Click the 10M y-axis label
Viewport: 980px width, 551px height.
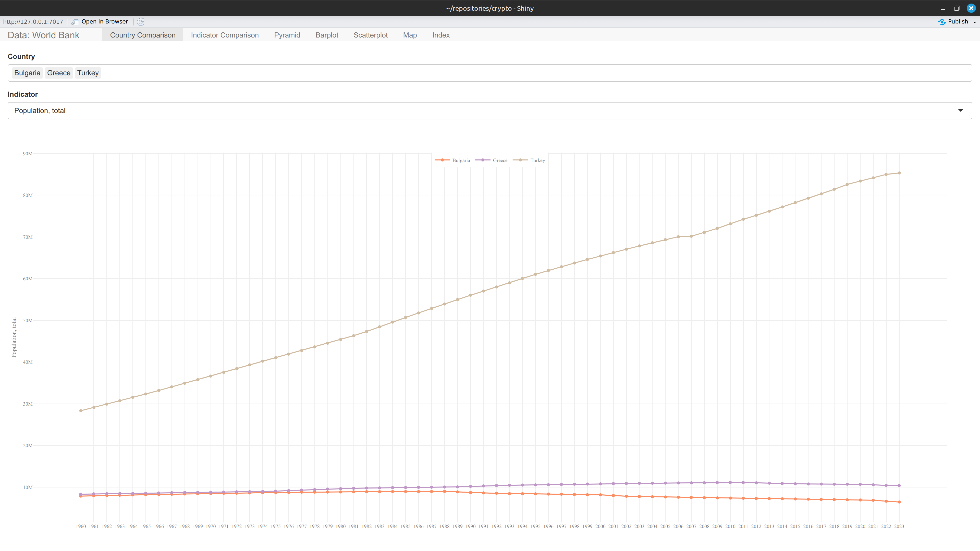tap(28, 487)
